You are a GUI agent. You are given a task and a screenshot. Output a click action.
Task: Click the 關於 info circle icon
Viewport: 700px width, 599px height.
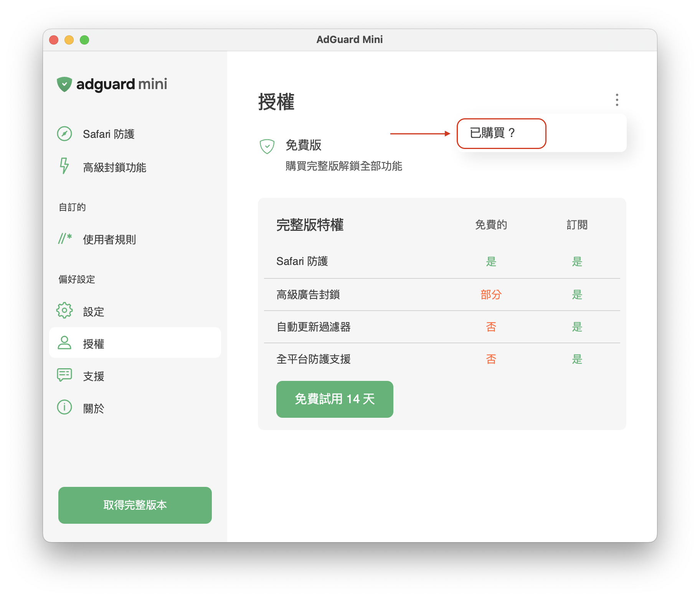64,407
